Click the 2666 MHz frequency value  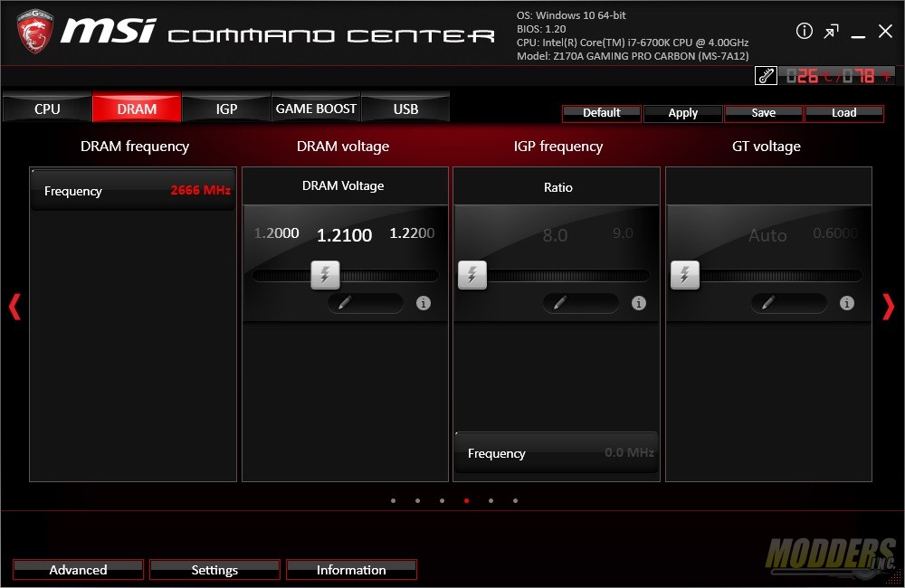[x=200, y=190]
